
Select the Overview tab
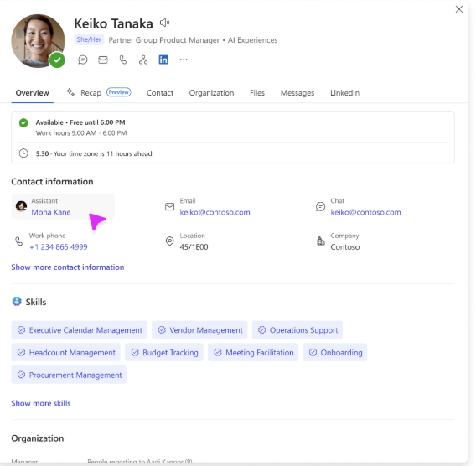tap(32, 93)
